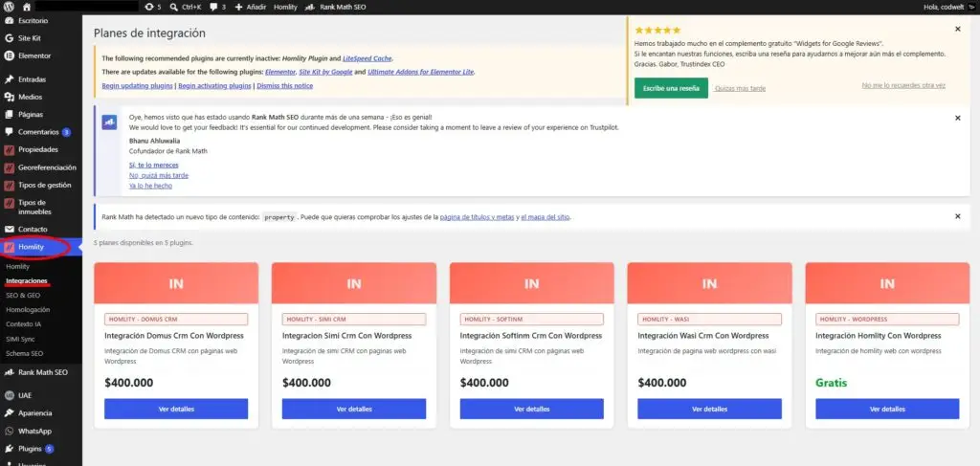Close the Rank Math feedback notice
The image size is (980, 466).
[957, 118]
